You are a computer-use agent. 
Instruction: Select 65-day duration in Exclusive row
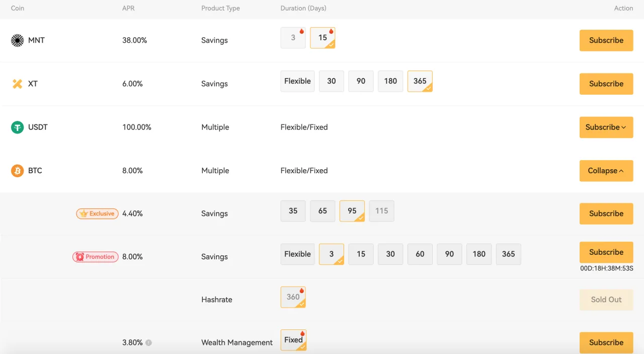323,211
